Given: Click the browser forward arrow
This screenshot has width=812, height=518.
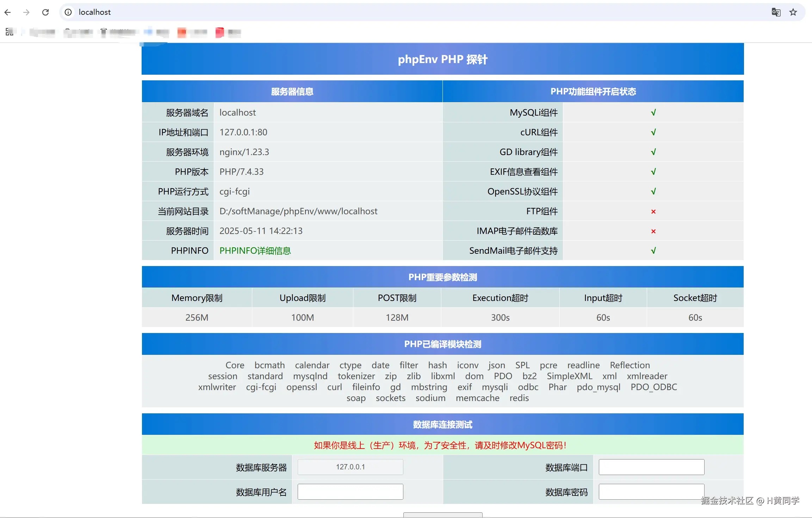Looking at the screenshot, I should [x=26, y=12].
